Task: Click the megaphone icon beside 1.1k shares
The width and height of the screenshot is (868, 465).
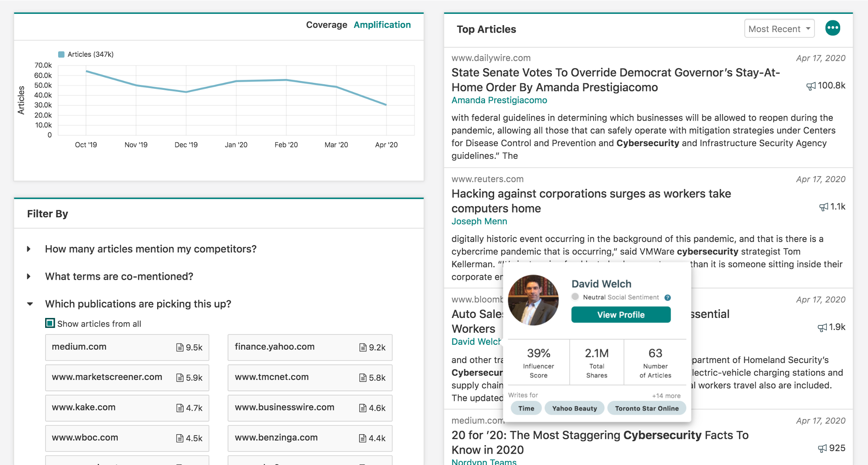Action: [x=823, y=207]
